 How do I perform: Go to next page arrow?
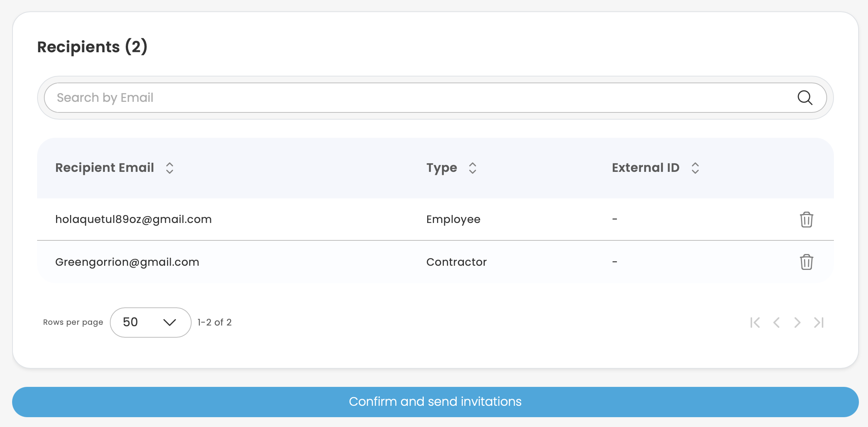click(x=797, y=323)
